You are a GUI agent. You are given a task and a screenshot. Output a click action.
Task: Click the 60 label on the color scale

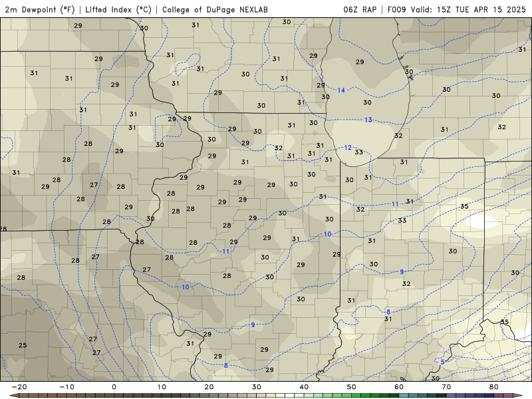pyautogui.click(x=399, y=387)
